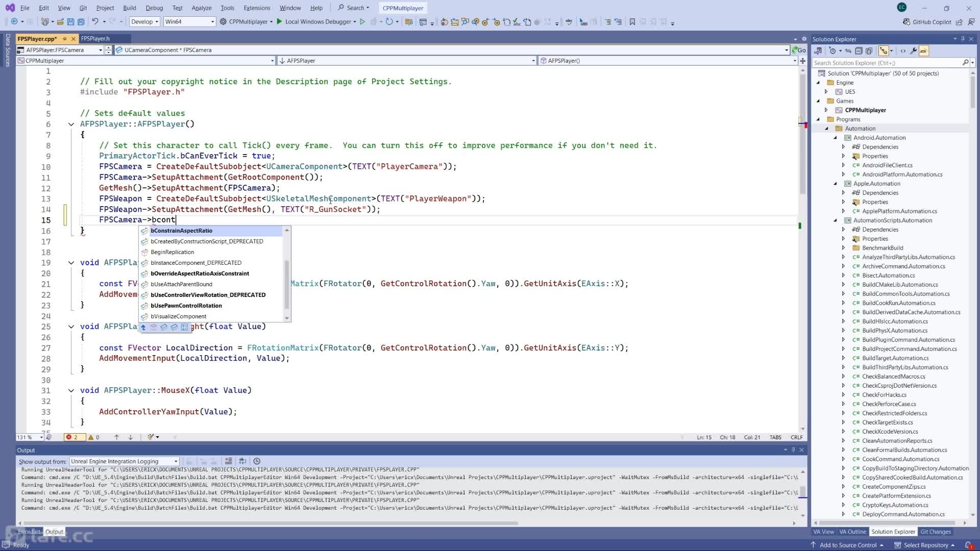Switch to the Git Changes tab

(936, 532)
